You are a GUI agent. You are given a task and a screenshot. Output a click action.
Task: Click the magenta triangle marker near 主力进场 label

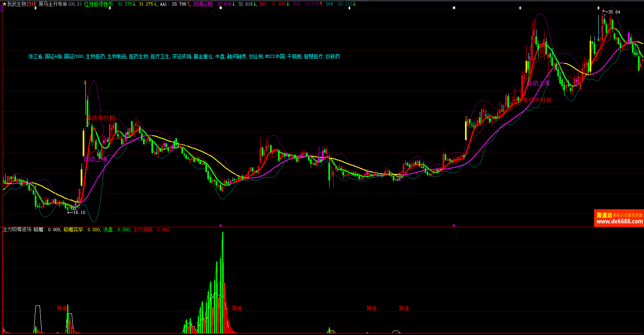point(220,226)
